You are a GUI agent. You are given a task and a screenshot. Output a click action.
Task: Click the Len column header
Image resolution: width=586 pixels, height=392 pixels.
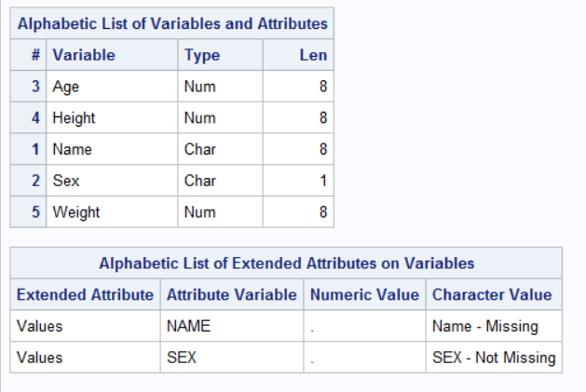click(x=313, y=55)
